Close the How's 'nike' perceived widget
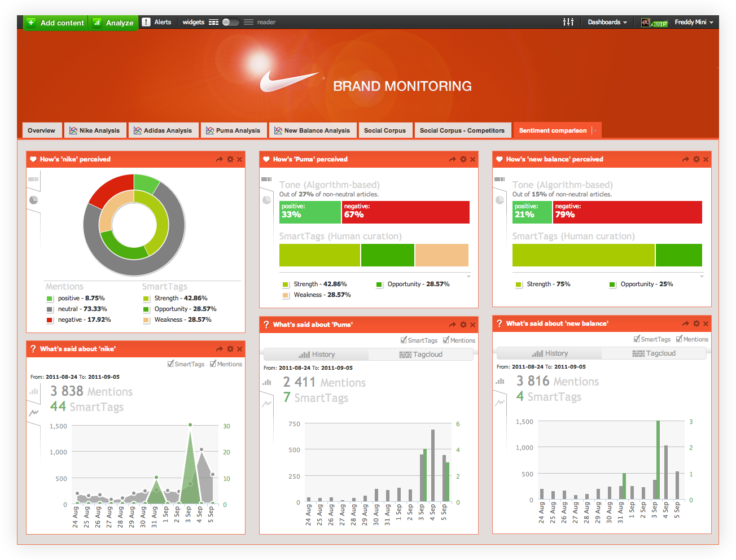736x560 pixels. 240,159
